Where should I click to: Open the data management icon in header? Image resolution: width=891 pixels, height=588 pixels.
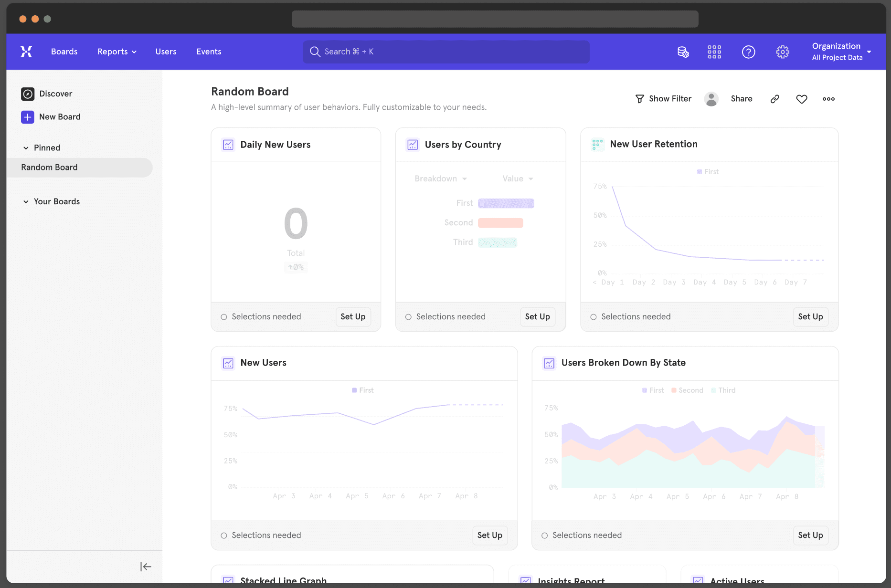pyautogui.click(x=683, y=52)
